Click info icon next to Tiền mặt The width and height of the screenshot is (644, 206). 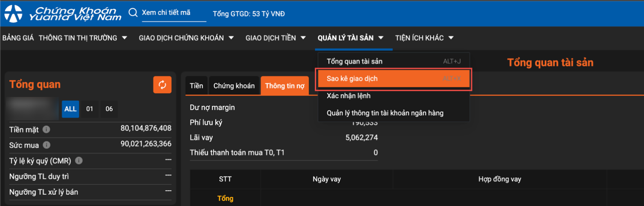[46, 130]
